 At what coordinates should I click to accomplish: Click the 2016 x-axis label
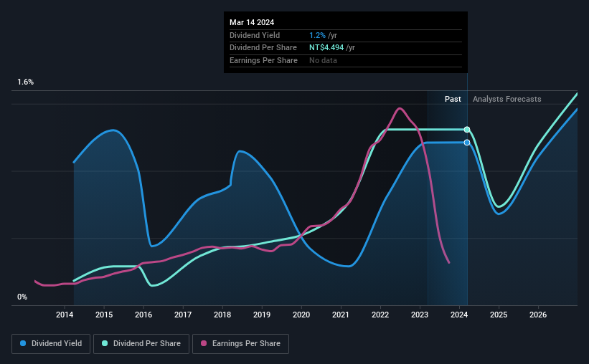[x=143, y=315]
